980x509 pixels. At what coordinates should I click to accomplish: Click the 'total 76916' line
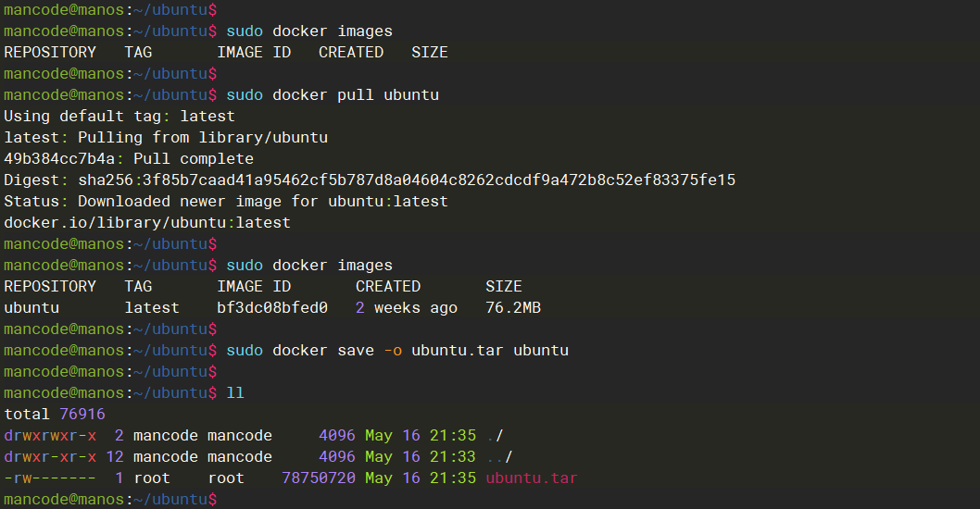(x=55, y=415)
